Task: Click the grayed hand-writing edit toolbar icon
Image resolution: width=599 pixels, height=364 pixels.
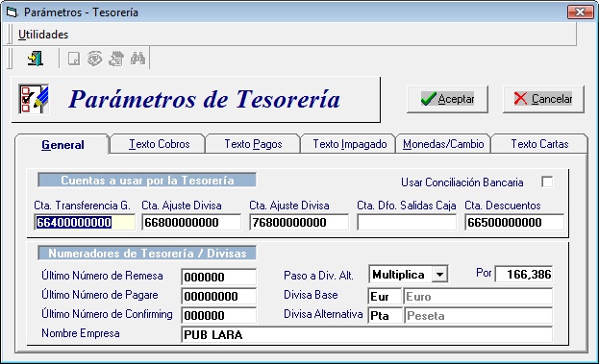Action: pyautogui.click(x=116, y=59)
